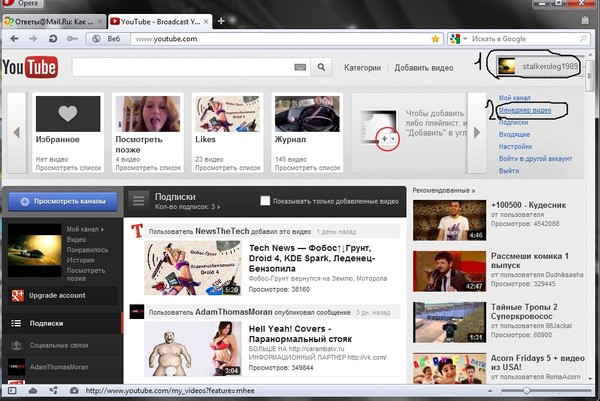Click the plus add button on playlist placeholder
Screen dimensions: 600x401
pos(384,139)
